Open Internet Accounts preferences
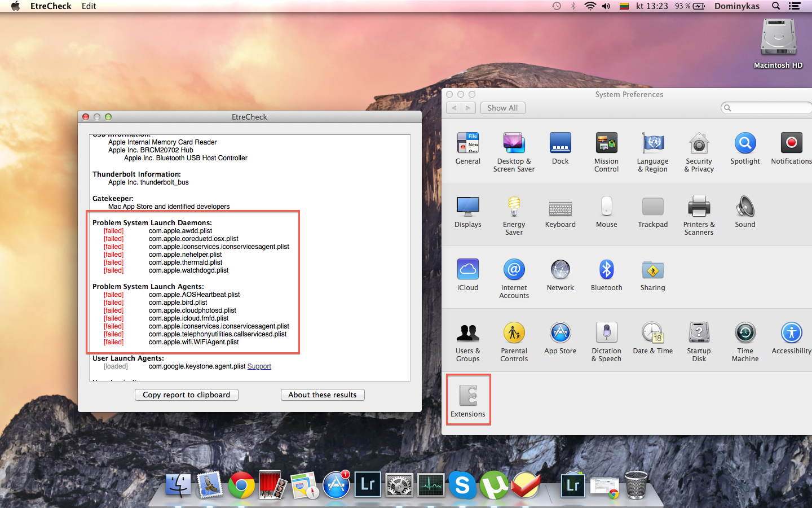This screenshot has height=508, width=812. [x=514, y=279]
